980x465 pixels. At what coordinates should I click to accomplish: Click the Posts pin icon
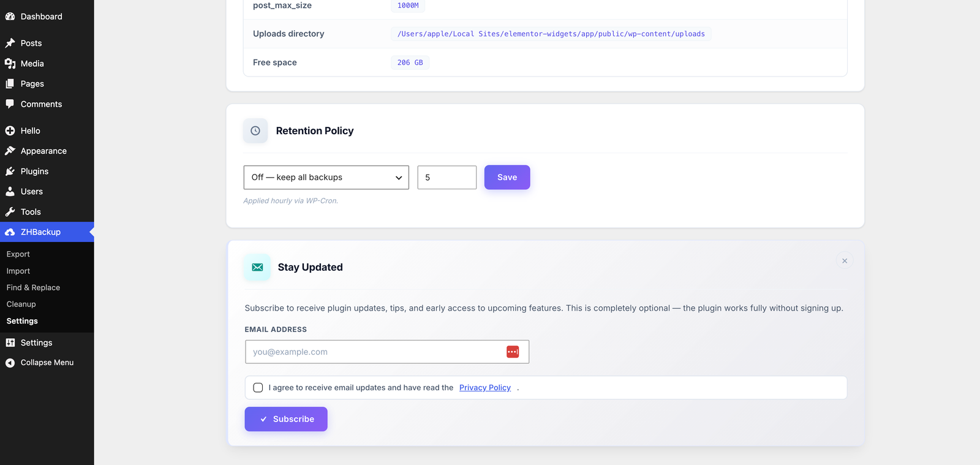pyautogui.click(x=10, y=43)
